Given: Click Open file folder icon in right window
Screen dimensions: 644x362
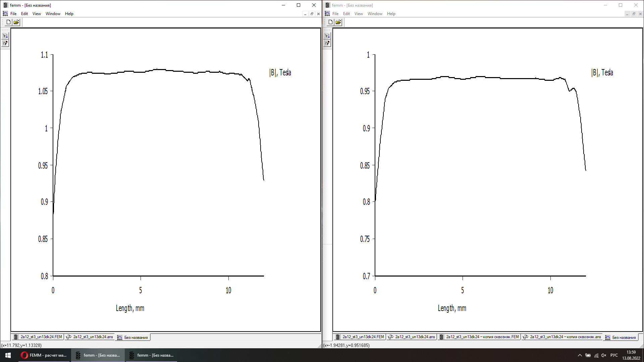Looking at the screenshot, I should (338, 22).
